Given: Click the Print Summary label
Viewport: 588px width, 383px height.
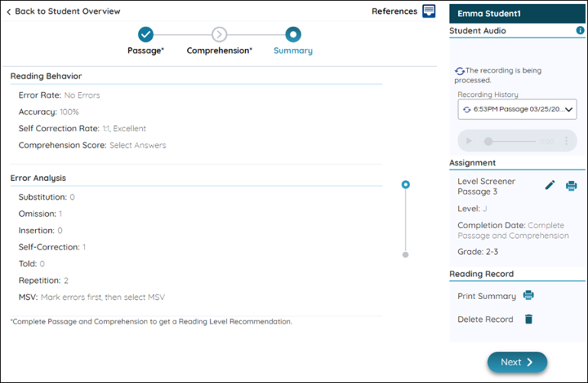Looking at the screenshot, I should (486, 296).
